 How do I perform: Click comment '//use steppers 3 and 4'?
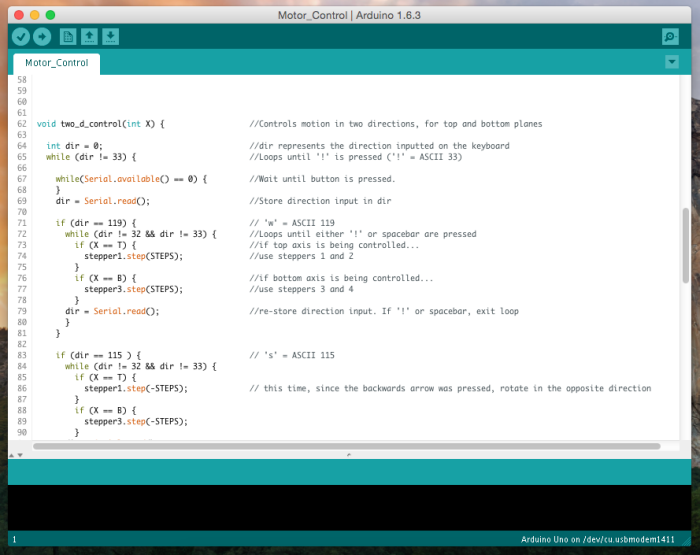pyautogui.click(x=301, y=289)
